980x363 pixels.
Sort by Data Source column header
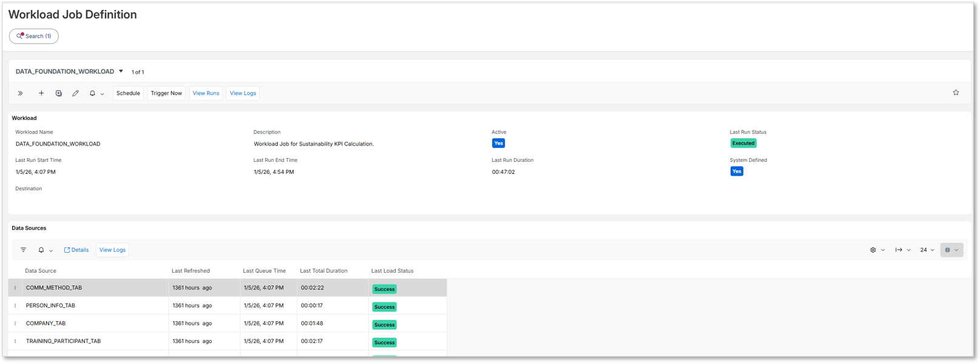(41, 271)
